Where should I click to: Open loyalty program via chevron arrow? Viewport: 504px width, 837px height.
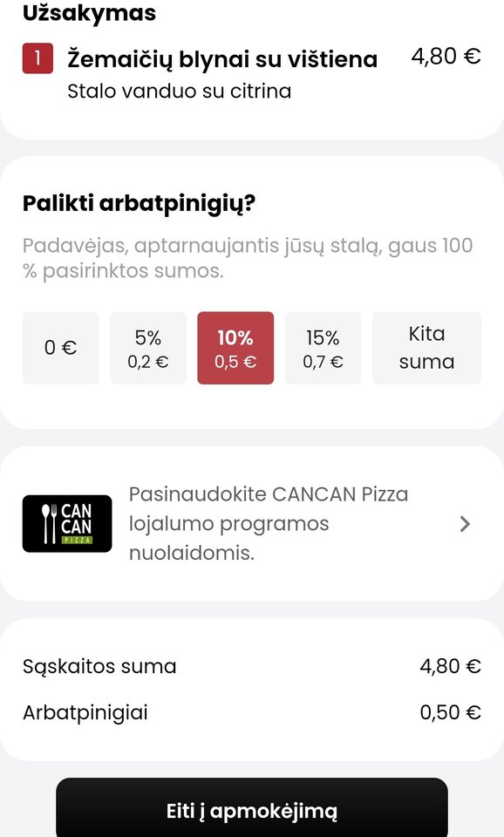click(465, 524)
